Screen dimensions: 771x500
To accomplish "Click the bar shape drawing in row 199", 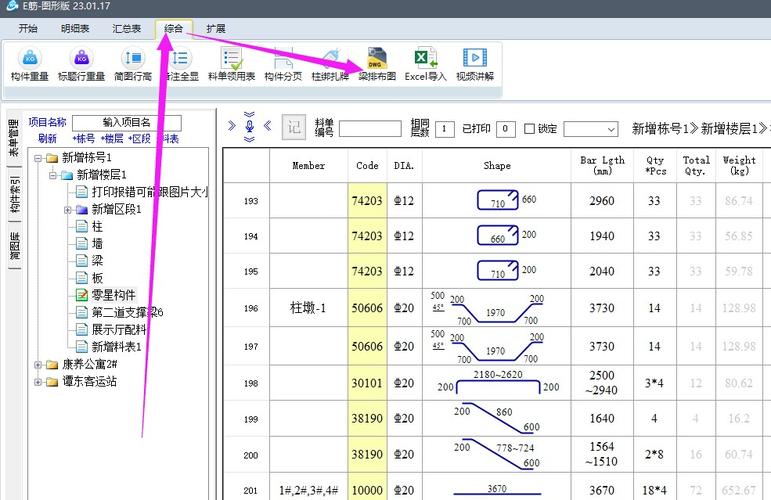I will 497,418.
